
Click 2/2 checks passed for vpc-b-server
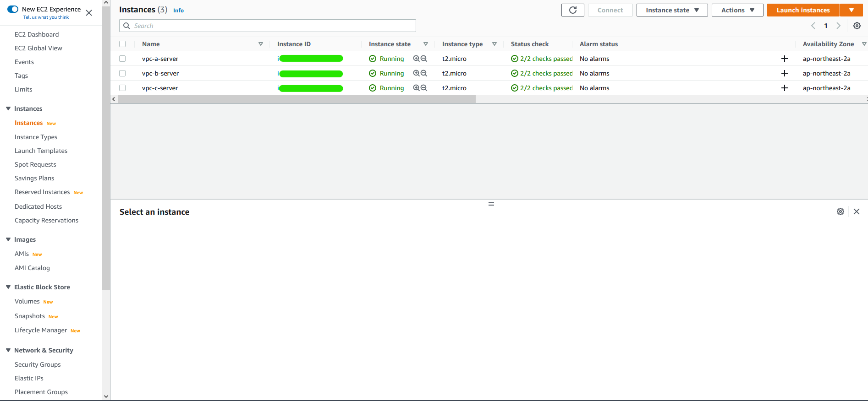pos(542,73)
